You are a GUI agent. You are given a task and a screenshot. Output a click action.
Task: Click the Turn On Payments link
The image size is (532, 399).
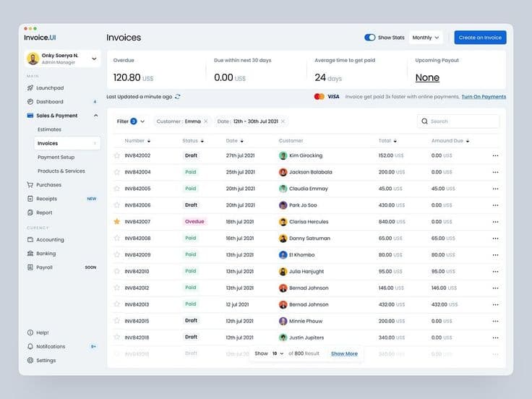484,97
